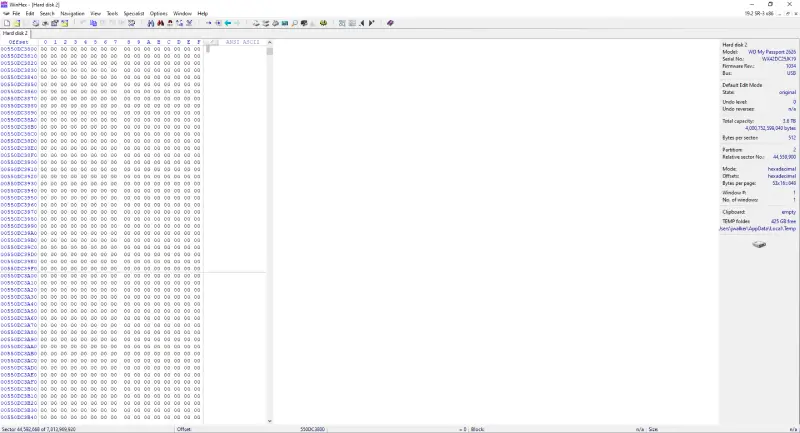Image resolution: width=800 pixels, height=433 pixels.
Task: Select the Hard disk 2 tab
Action: coord(15,33)
